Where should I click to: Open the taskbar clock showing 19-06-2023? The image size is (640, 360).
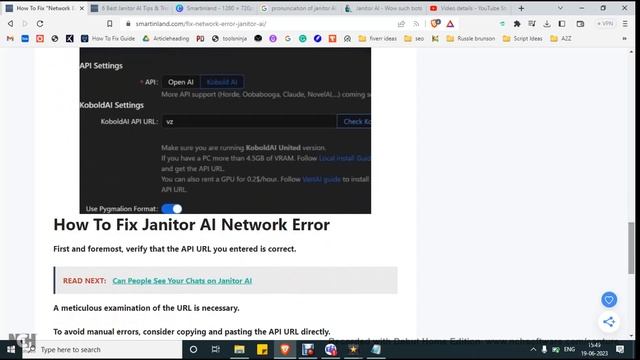(594, 350)
